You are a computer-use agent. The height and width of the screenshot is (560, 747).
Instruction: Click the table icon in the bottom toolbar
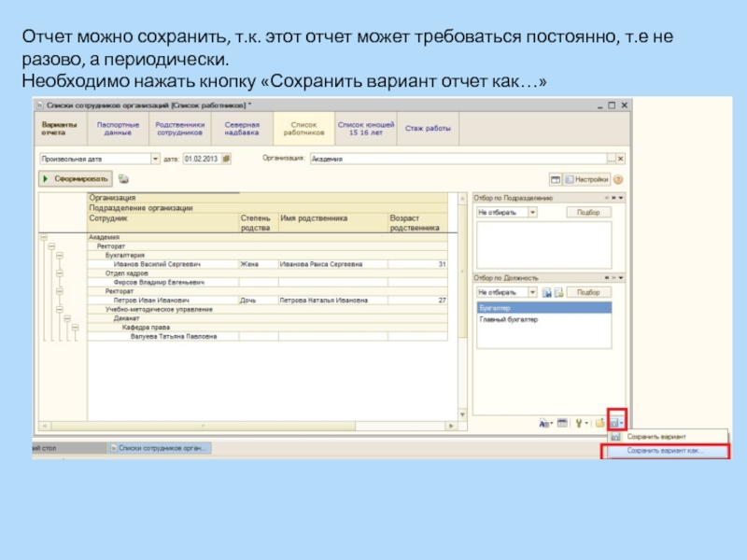click(x=562, y=423)
